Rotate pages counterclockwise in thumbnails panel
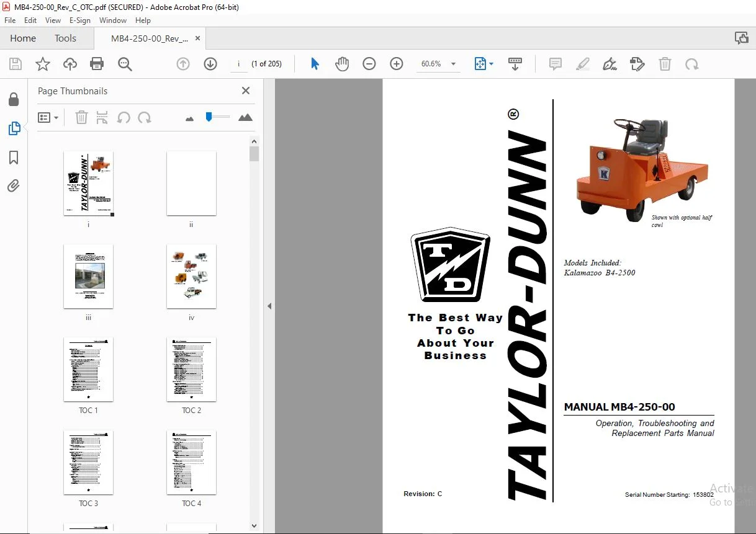The width and height of the screenshot is (756, 534). 124,117
